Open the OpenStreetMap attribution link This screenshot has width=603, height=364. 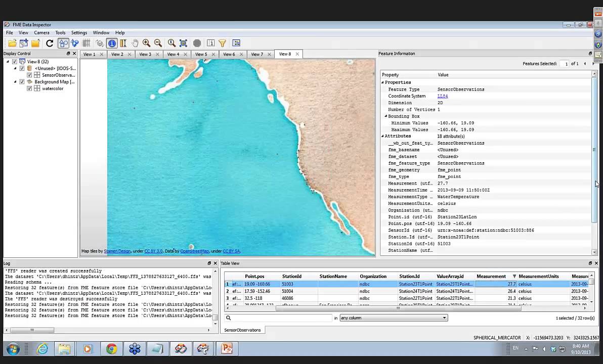pyautogui.click(x=194, y=251)
